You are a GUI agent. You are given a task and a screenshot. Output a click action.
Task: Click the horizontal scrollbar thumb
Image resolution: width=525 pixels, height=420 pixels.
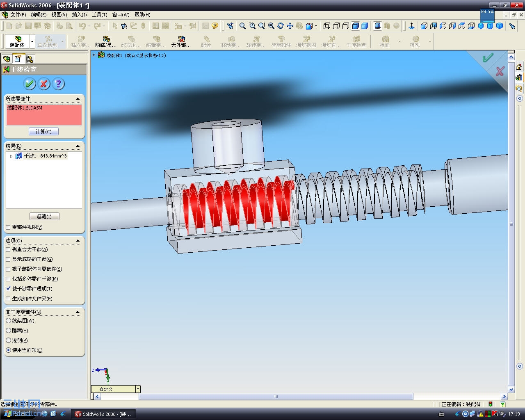276,397
